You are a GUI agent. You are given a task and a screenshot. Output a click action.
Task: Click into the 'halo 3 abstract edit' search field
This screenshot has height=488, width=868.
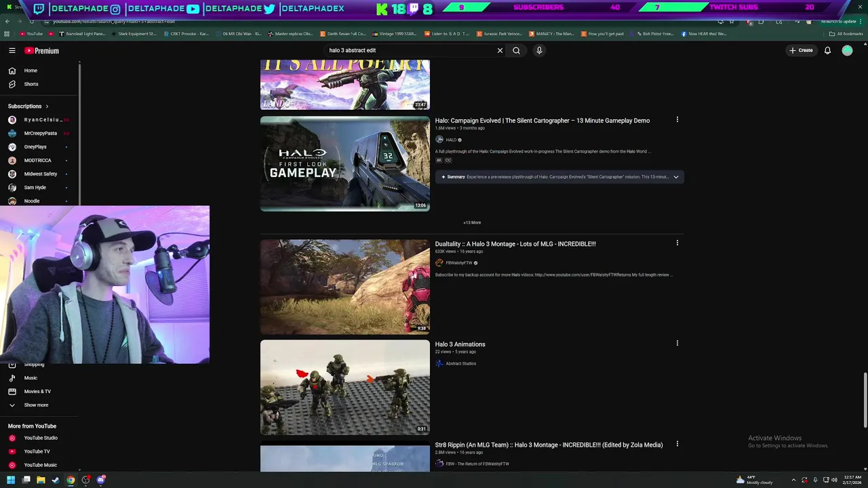point(410,50)
